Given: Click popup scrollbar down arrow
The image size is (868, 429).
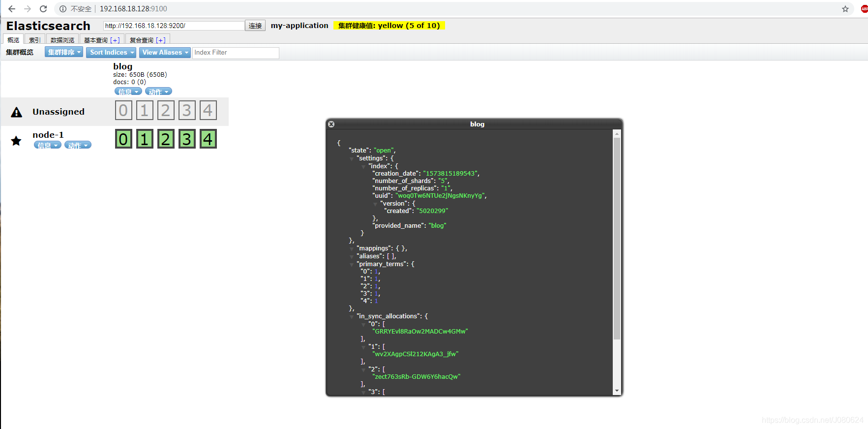Looking at the screenshot, I should pos(617,391).
